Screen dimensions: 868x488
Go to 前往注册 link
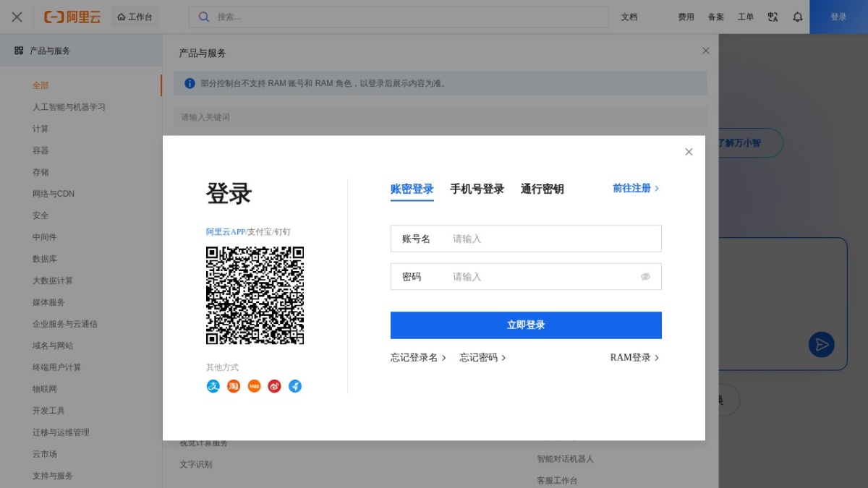pyautogui.click(x=636, y=188)
